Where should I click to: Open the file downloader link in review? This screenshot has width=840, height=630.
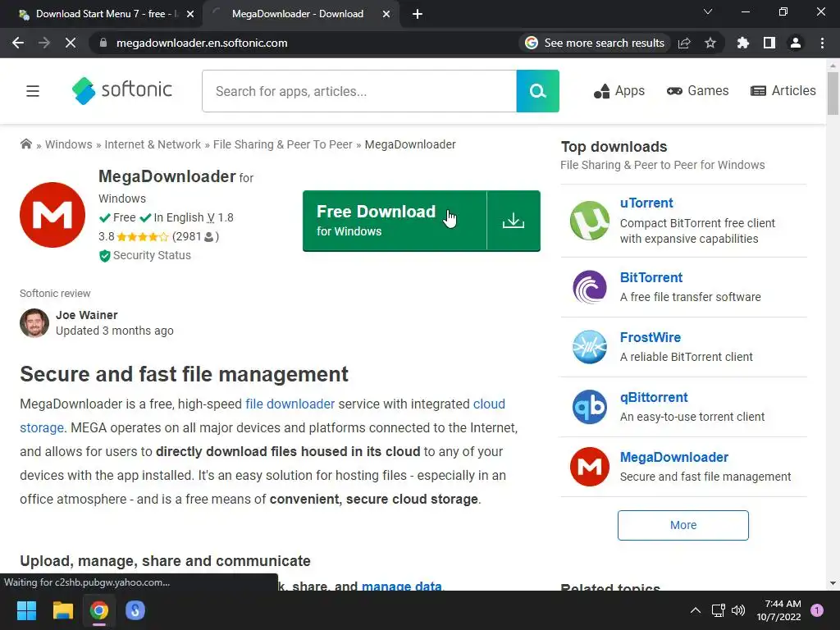[290, 404]
